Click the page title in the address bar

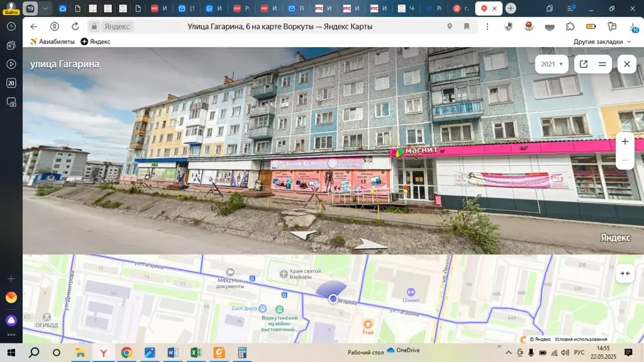[x=280, y=26]
